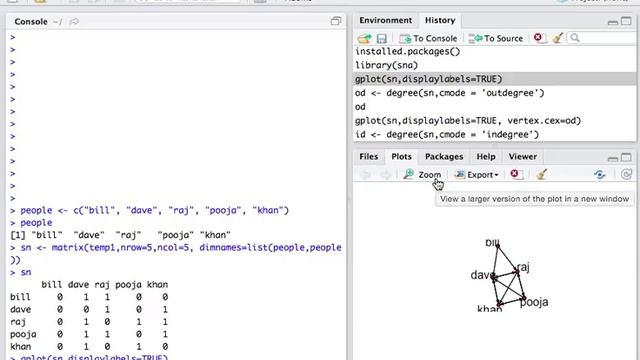
Task: Click console line people <- c("bill"...)
Action: point(149,210)
